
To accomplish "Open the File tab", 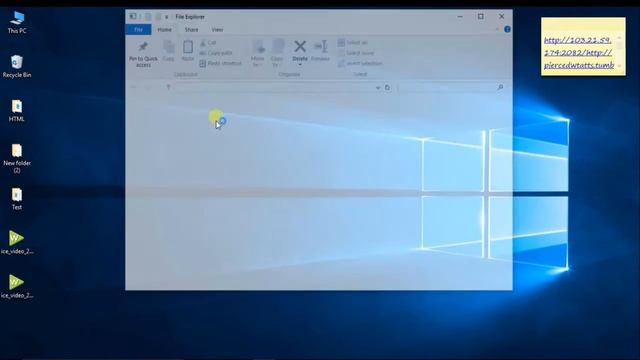I will point(139,29).
